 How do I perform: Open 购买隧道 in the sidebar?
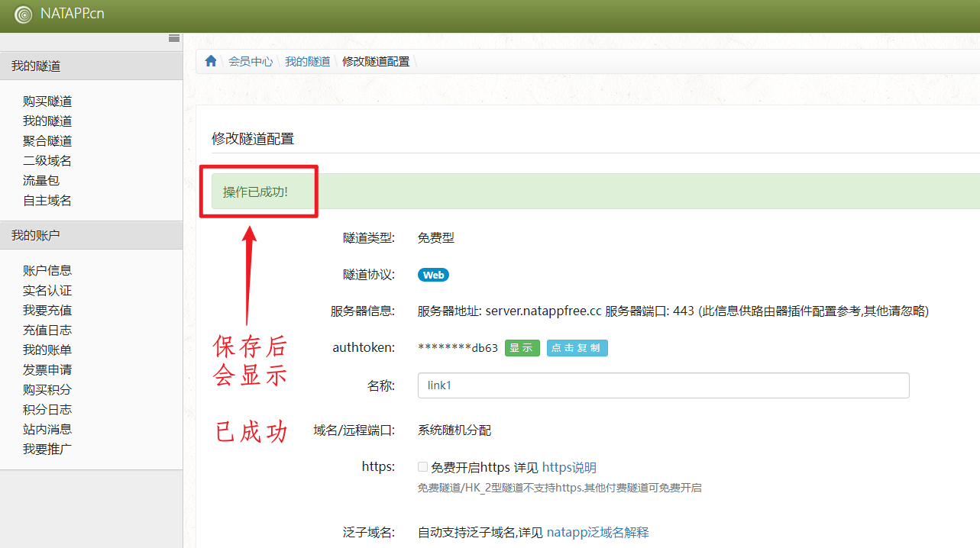47,101
